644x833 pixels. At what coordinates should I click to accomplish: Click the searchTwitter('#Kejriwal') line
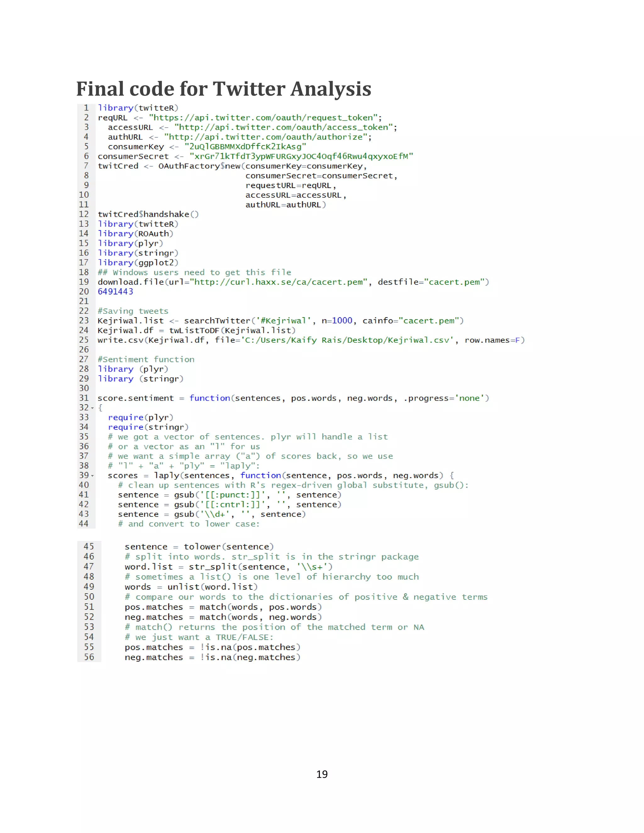point(280,321)
